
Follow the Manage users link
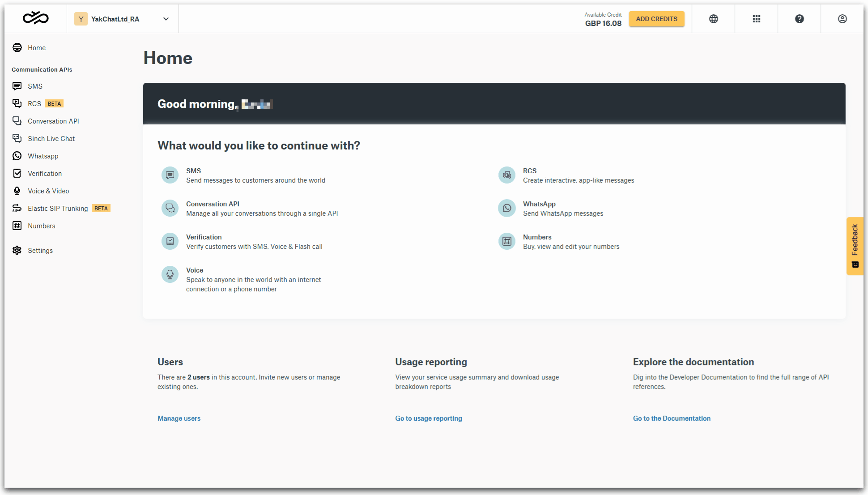179,418
